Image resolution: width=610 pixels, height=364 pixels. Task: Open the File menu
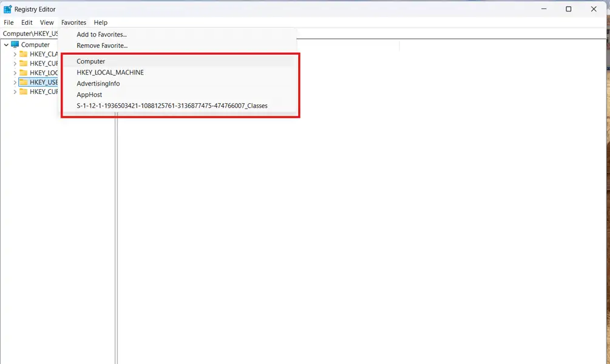pyautogui.click(x=8, y=22)
